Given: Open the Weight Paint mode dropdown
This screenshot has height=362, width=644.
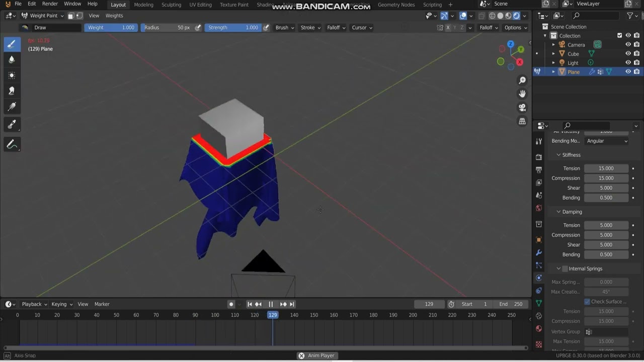Looking at the screenshot, I should (42, 16).
